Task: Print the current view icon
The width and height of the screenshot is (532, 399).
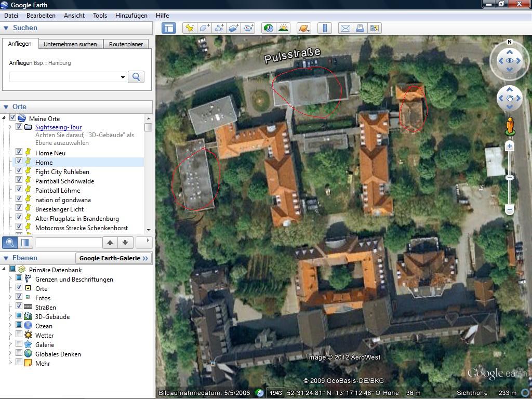Action: (360, 28)
